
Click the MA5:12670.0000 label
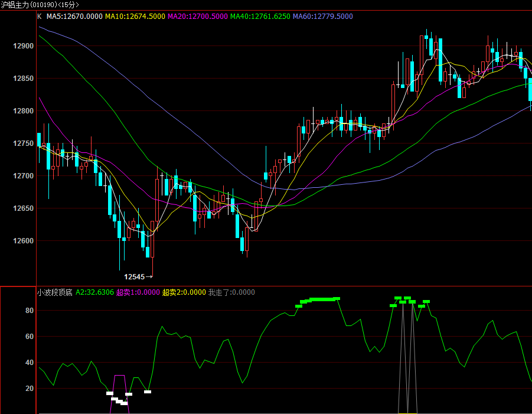(74, 17)
